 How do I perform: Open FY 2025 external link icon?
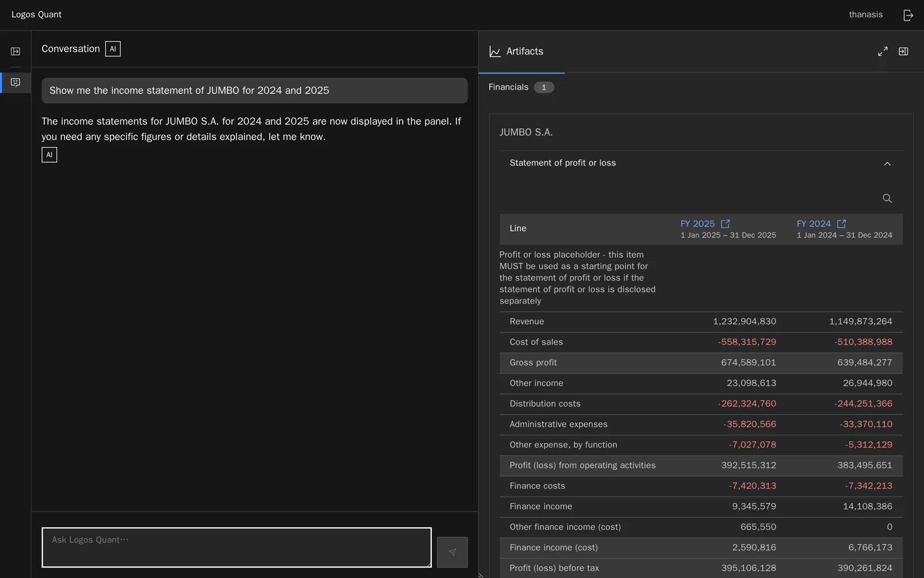[x=725, y=224]
